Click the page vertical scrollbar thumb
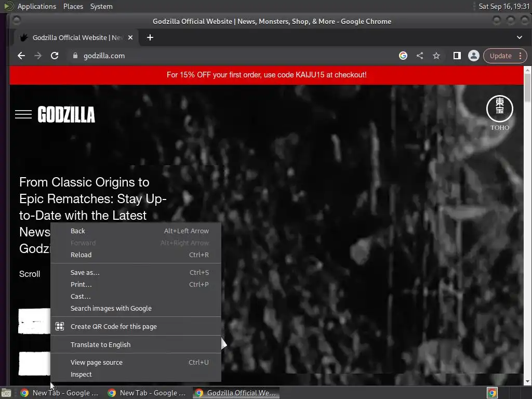The height and width of the screenshot is (399, 532). 527,87
